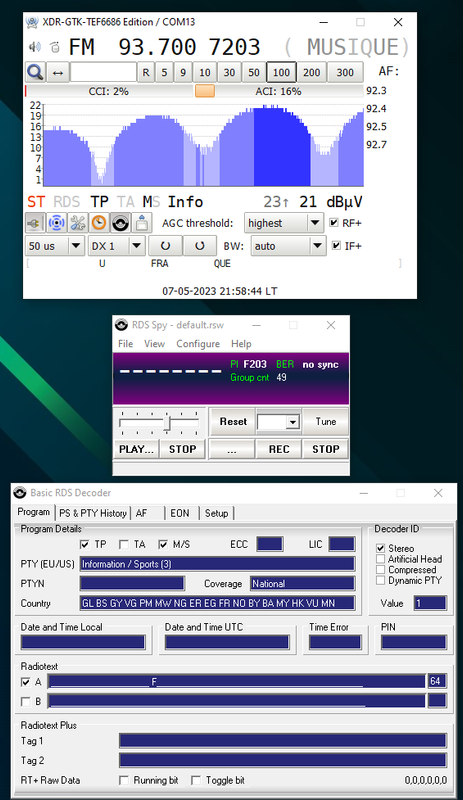Click the speaker volume icon in XDR-GTK

(x=35, y=47)
